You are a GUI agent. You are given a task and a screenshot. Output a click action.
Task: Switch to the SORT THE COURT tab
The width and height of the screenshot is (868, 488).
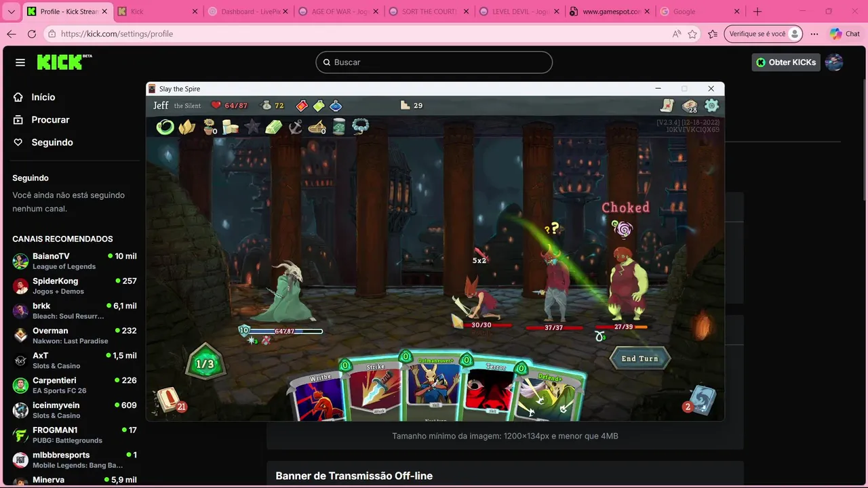pyautogui.click(x=429, y=12)
